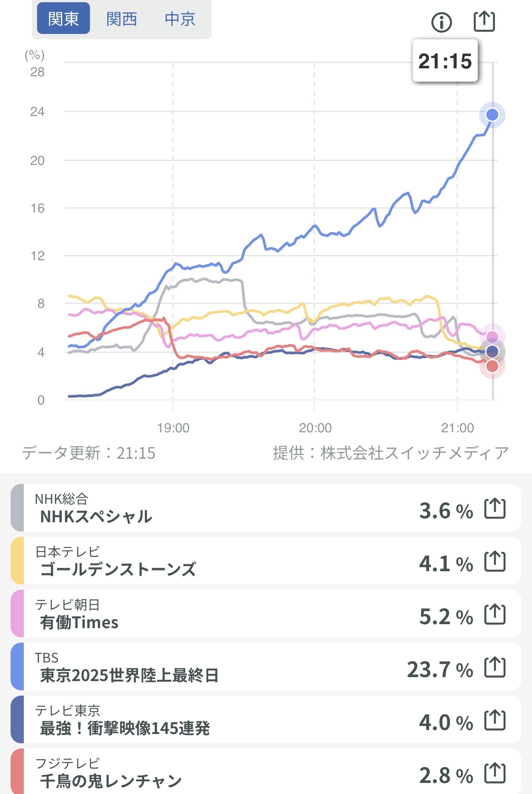Open the NHK総合 program row

221,508
